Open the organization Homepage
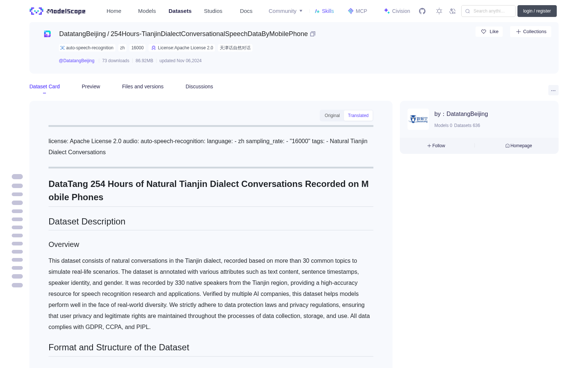 [x=519, y=146]
